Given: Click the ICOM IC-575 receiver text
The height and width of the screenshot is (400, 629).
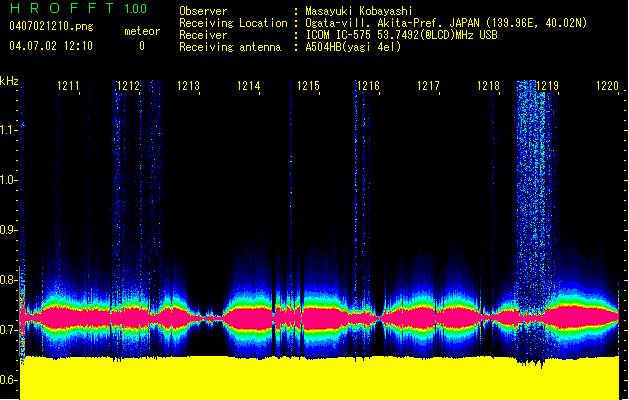Looking at the screenshot, I should [x=401, y=35].
